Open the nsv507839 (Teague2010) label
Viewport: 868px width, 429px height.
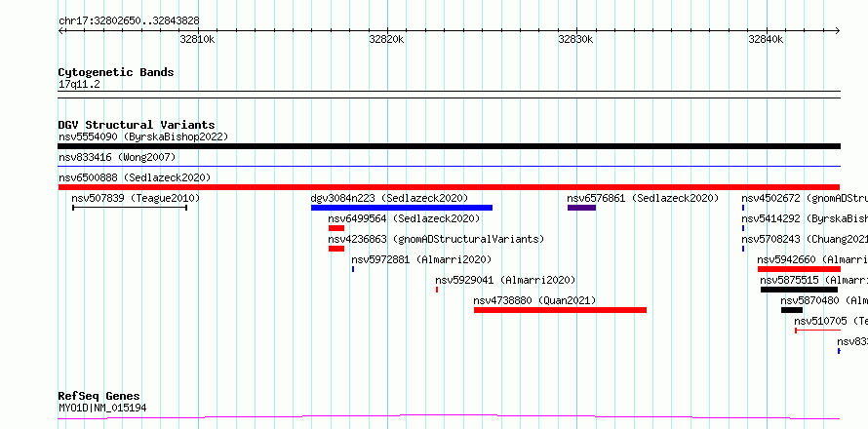tap(136, 198)
